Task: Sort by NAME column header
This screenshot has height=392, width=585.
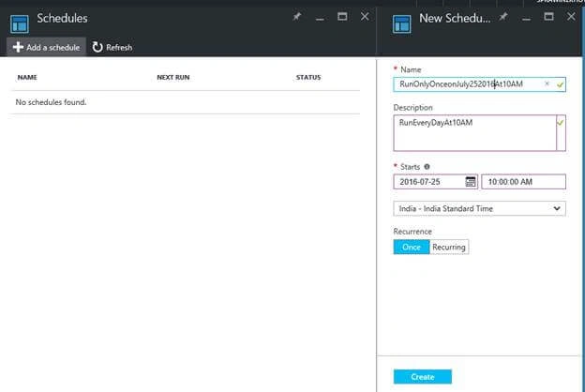Action: (27, 77)
